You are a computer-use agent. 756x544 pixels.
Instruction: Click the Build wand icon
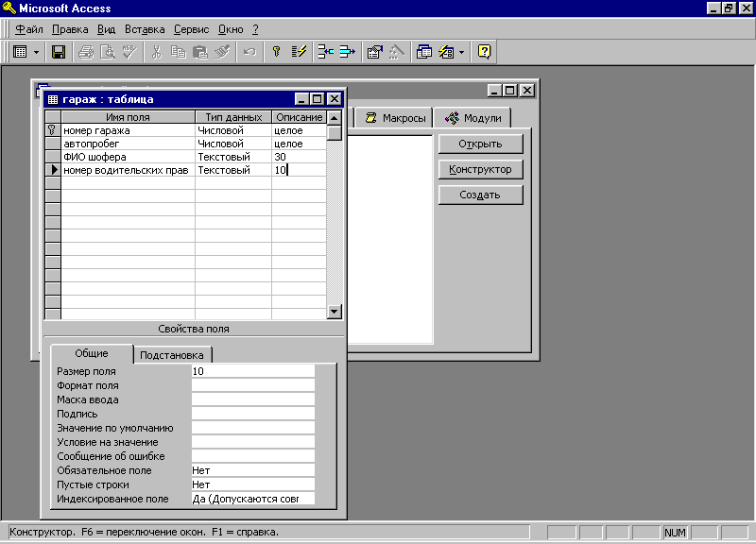pyautogui.click(x=396, y=52)
